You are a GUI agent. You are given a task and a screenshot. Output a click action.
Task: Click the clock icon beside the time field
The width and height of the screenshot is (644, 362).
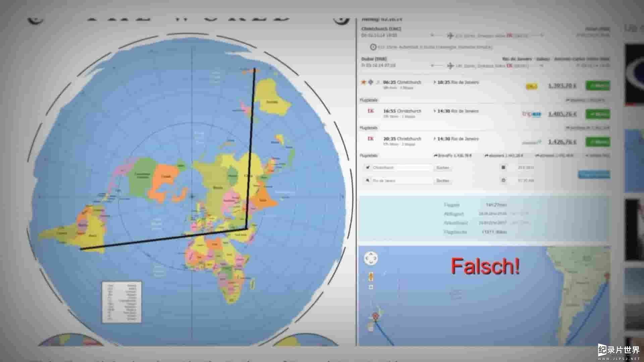coord(503,180)
